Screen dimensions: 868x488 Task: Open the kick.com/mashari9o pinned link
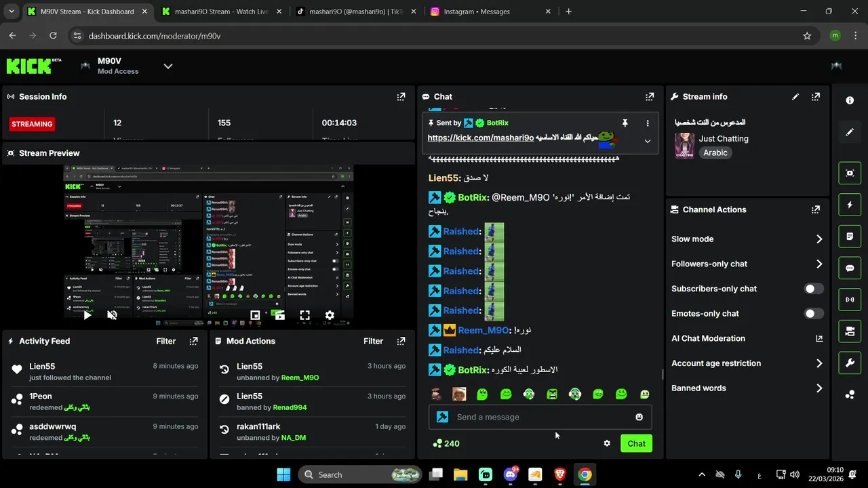click(481, 138)
